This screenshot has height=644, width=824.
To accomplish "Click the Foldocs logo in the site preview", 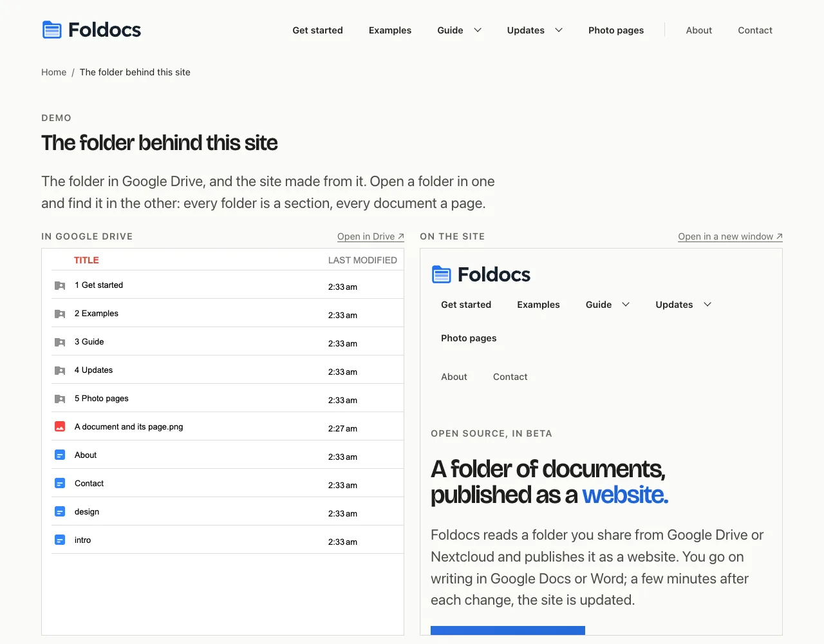I will 481,274.
